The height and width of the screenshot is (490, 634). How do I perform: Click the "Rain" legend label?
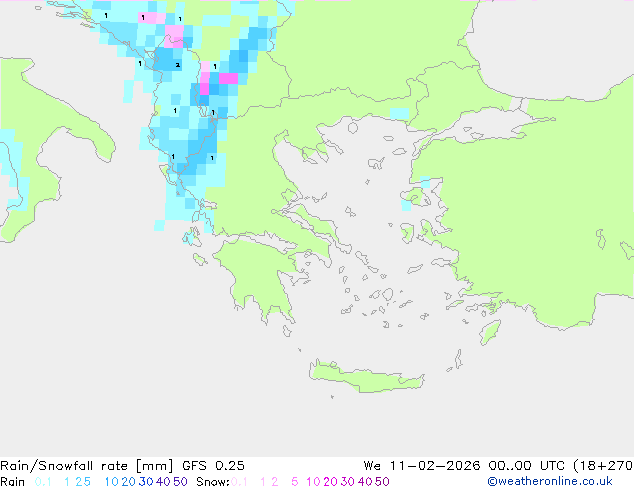point(13,482)
